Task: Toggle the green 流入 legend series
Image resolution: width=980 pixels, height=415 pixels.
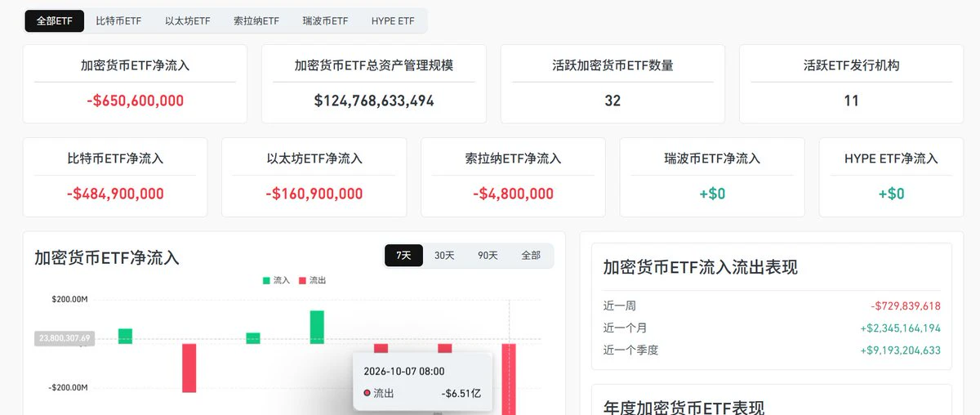Action: (x=276, y=280)
